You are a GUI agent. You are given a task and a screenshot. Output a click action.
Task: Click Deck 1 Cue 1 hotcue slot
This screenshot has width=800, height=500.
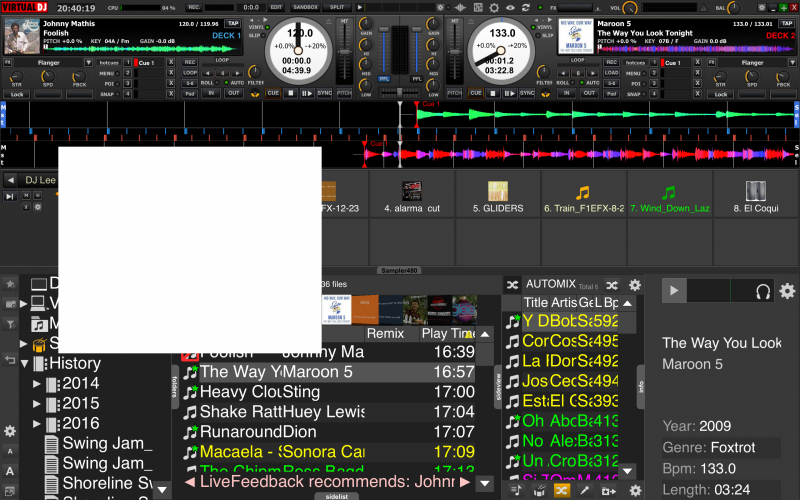coord(148,63)
